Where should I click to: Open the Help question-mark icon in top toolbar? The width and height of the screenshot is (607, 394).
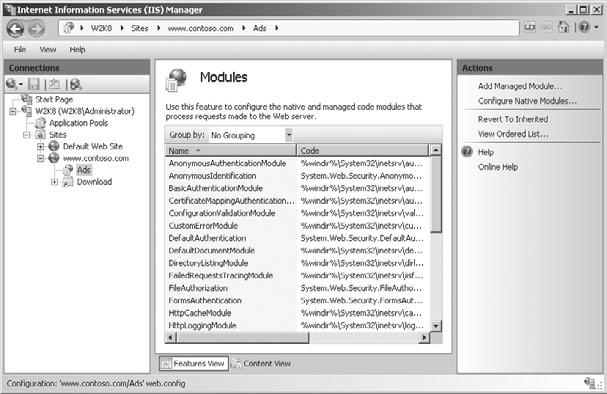click(584, 27)
